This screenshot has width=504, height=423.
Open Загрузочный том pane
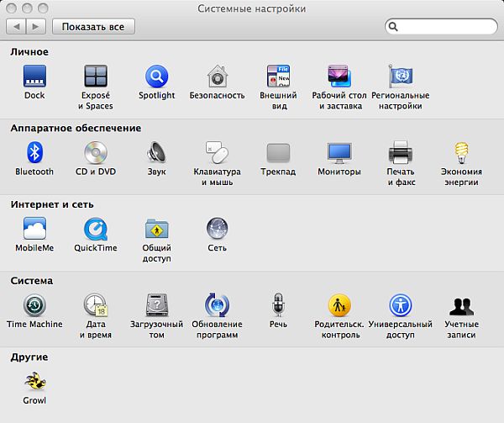click(x=156, y=305)
